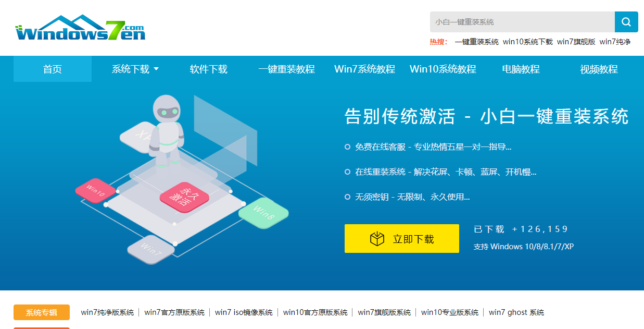
Task: Open 视频教程 navigation item
Action: pos(599,69)
